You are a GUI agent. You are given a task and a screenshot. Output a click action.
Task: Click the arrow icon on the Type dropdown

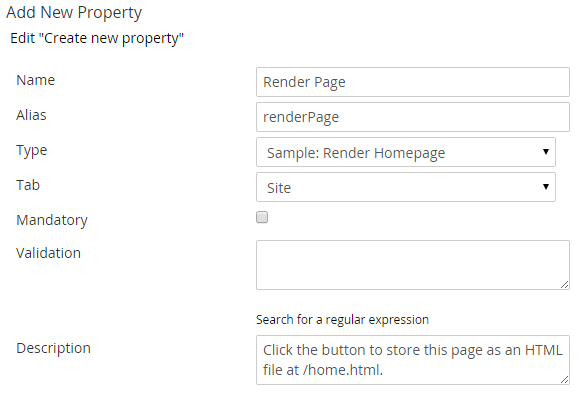click(x=546, y=152)
